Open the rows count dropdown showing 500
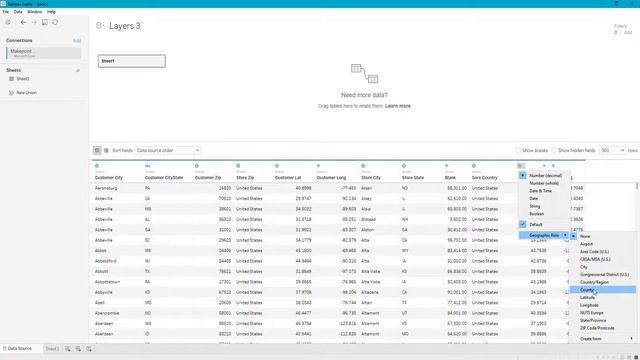Screen dimensions: 640x360 [x=612, y=151]
